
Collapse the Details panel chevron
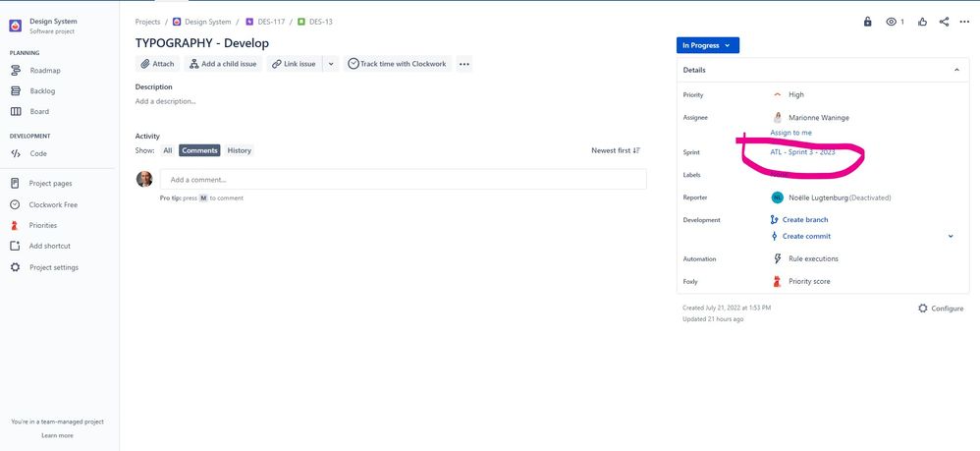click(x=956, y=70)
